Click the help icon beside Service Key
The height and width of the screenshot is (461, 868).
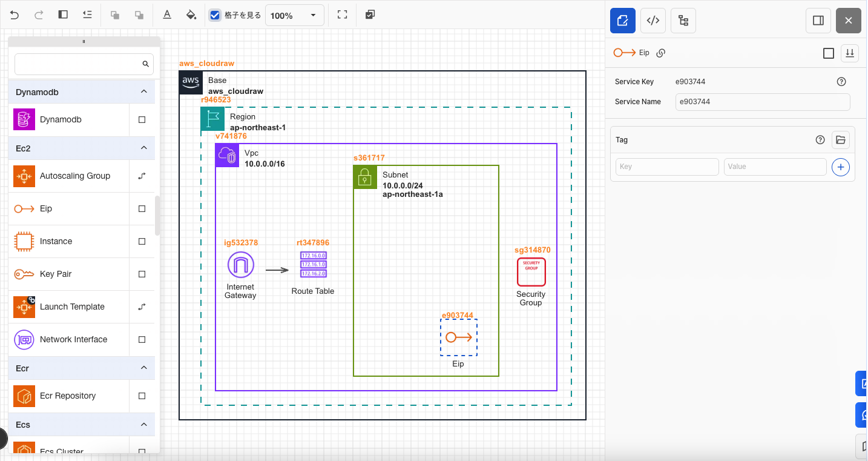[841, 82]
